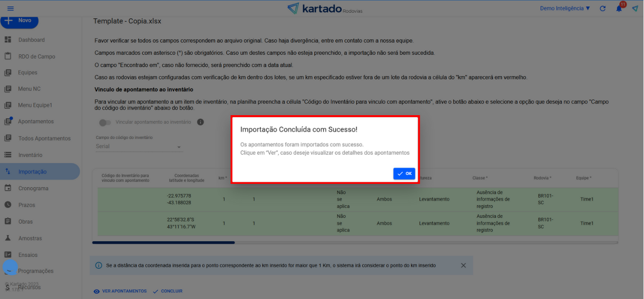Click the Kartado Rodovias logo
Image resolution: width=644 pixels, height=299 pixels.
pyautogui.click(x=324, y=8)
